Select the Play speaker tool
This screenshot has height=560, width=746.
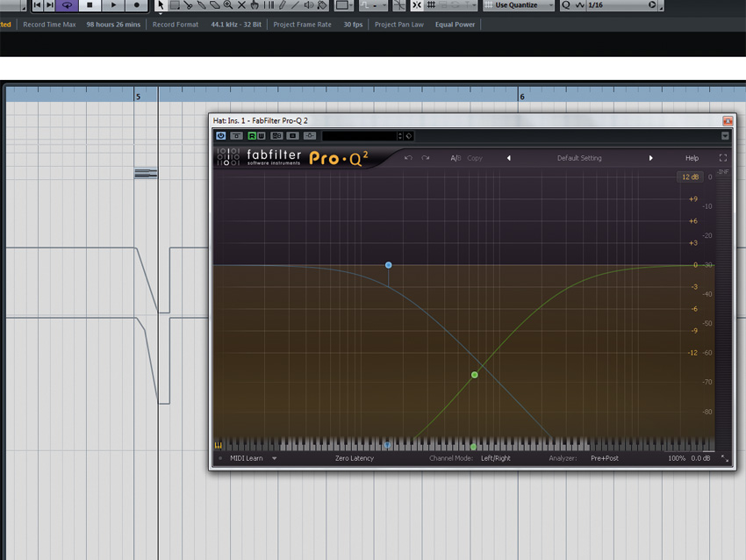[309, 5]
